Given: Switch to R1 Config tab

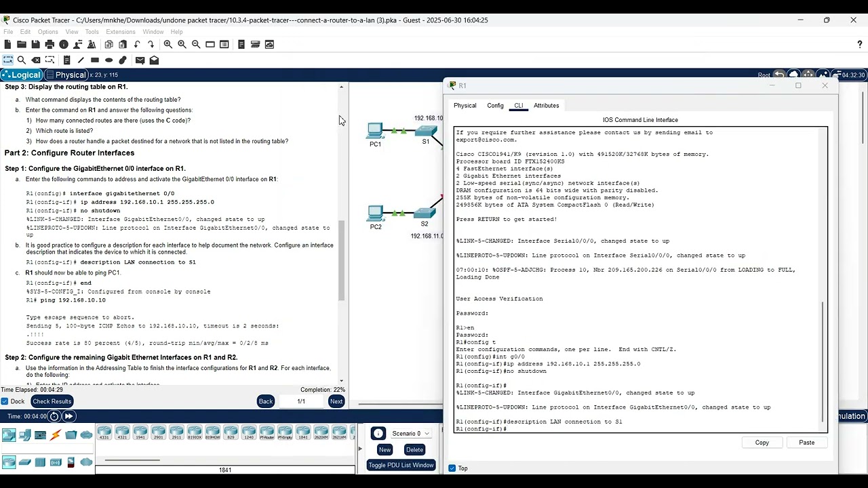Looking at the screenshot, I should point(495,106).
